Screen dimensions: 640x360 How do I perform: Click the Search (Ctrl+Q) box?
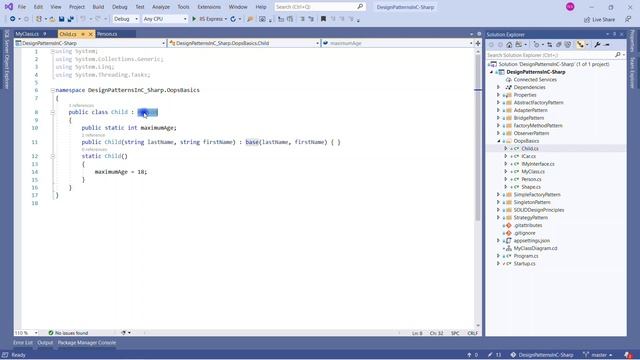click(320, 7)
